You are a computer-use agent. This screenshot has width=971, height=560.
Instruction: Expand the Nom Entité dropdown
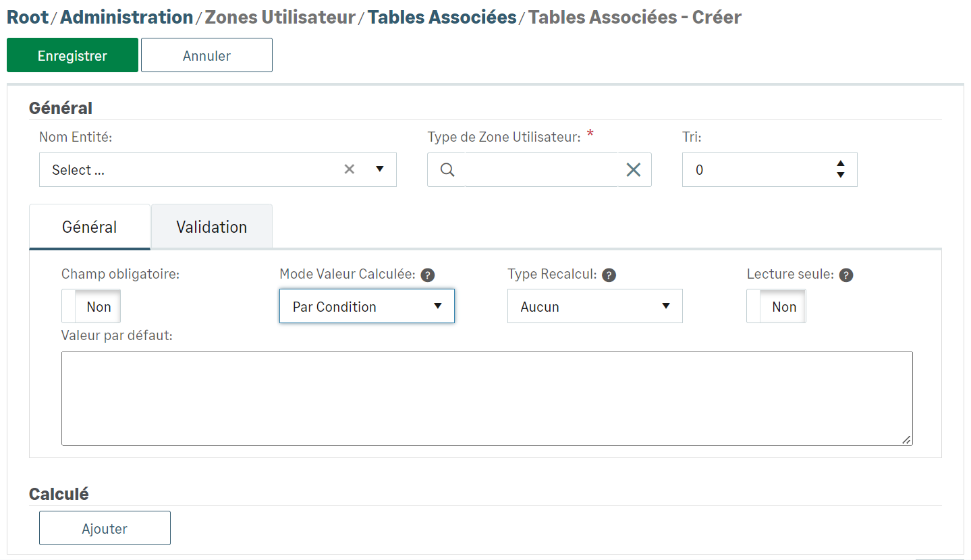click(x=379, y=169)
